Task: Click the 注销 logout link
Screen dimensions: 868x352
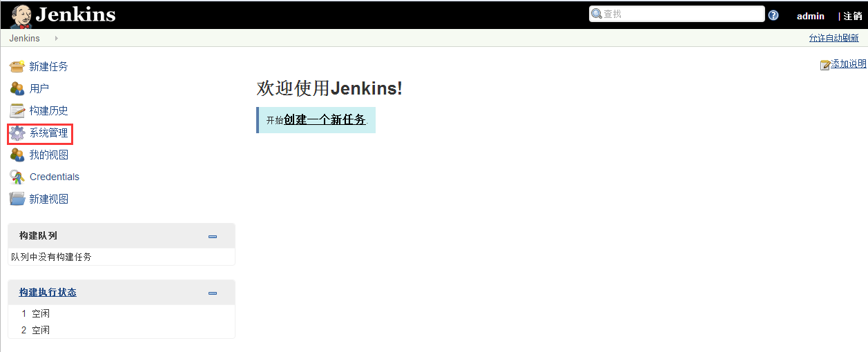Action: pos(853,16)
